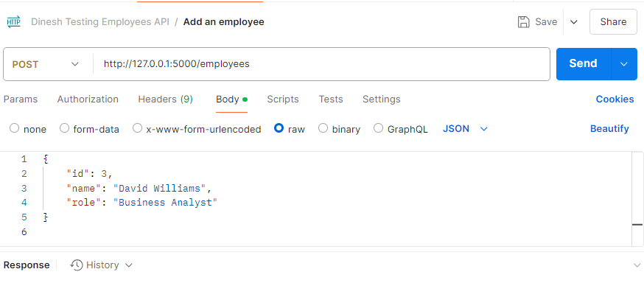644x283 pixels.
Task: Click the request URL field
Action: click(321, 64)
